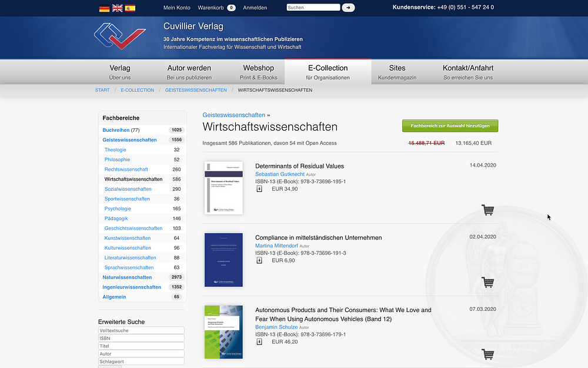Click download icon beside EUR 46,20
Screen dimensions: 588x368
pos(259,342)
